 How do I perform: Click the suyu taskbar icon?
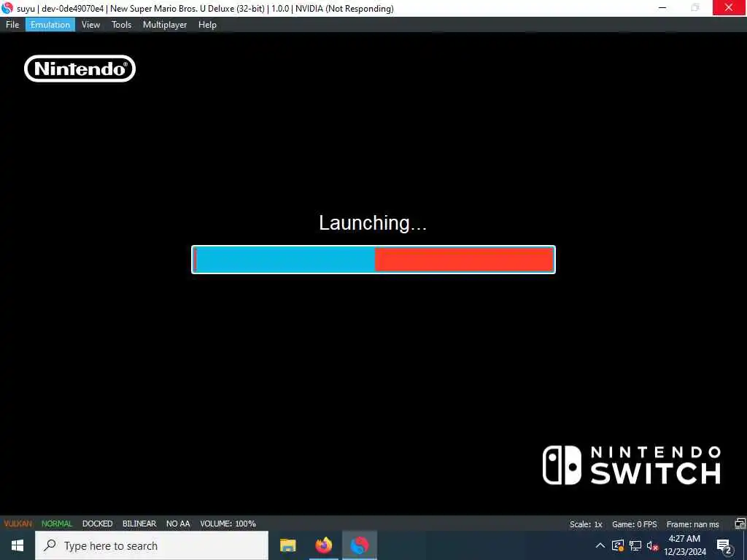359,545
